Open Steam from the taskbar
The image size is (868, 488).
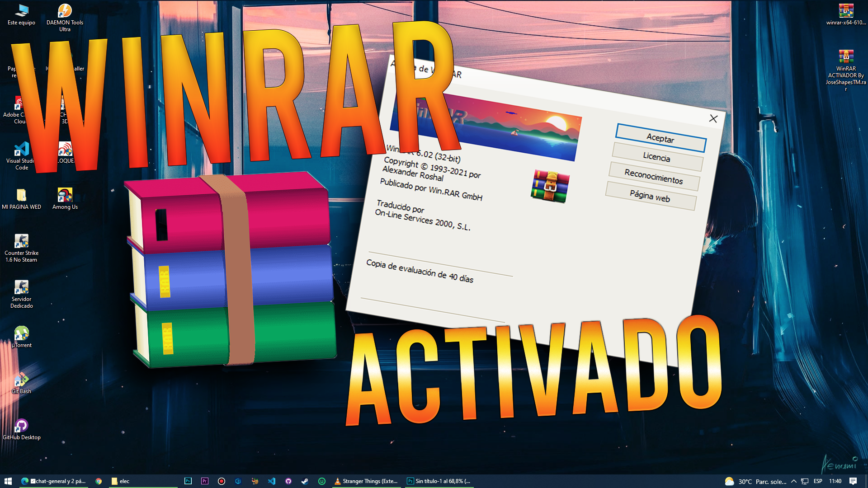click(x=305, y=481)
